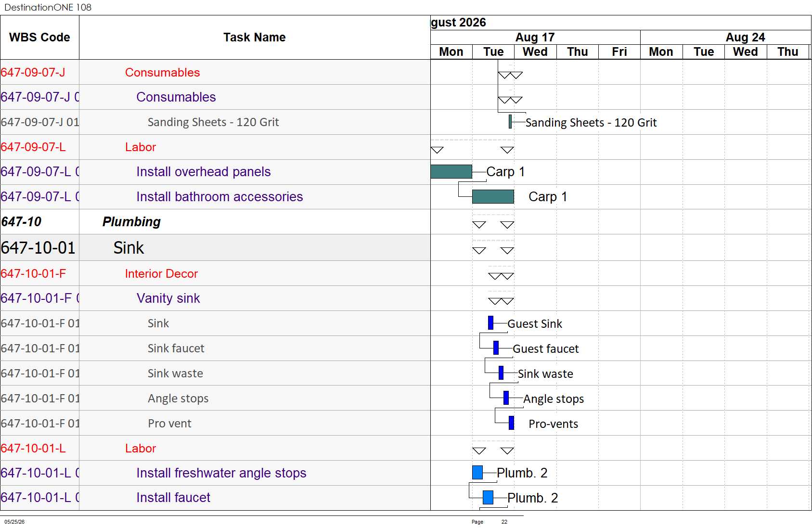This screenshot has height=528, width=812.
Task: Click the Sink faucet task row
Action: pyautogui.click(x=215, y=348)
